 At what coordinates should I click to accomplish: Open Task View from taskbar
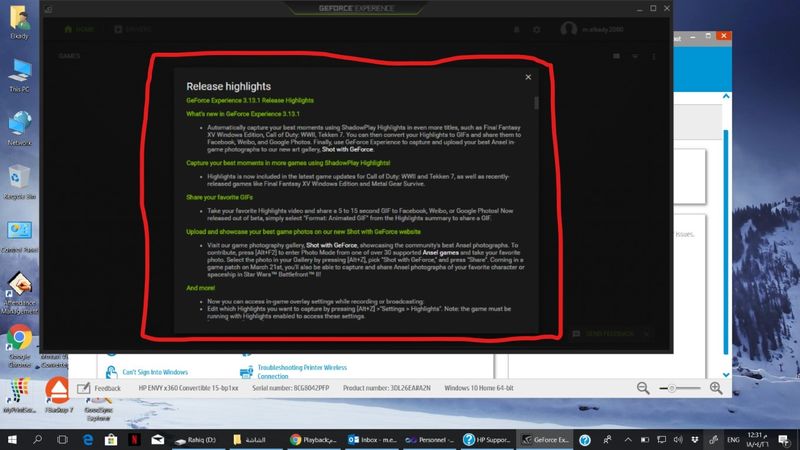click(62, 439)
